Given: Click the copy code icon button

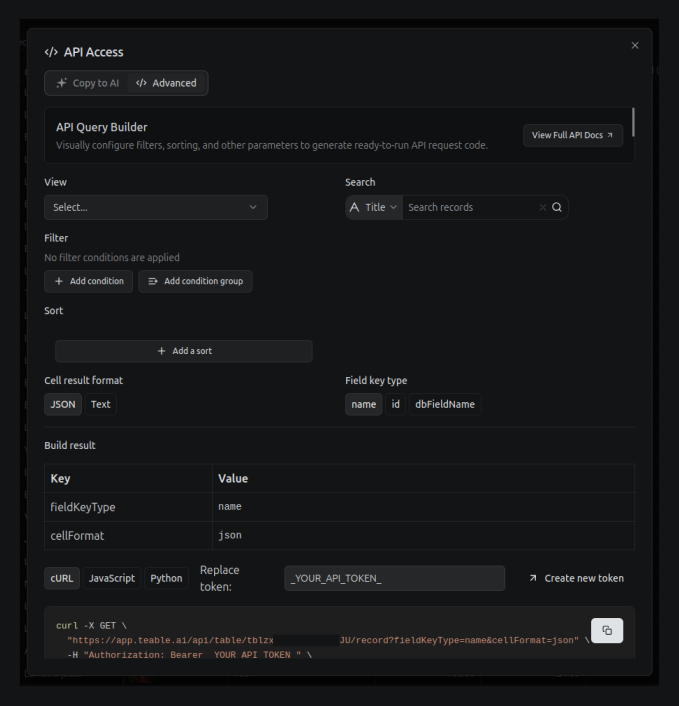Looking at the screenshot, I should click(607, 630).
